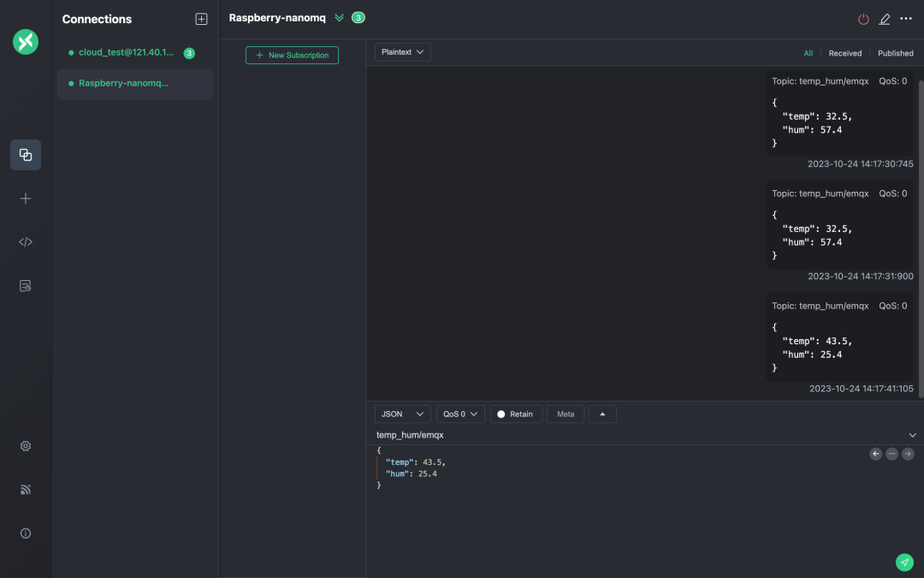
Task: Open the Connections page icon in sidebar
Action: (26, 154)
